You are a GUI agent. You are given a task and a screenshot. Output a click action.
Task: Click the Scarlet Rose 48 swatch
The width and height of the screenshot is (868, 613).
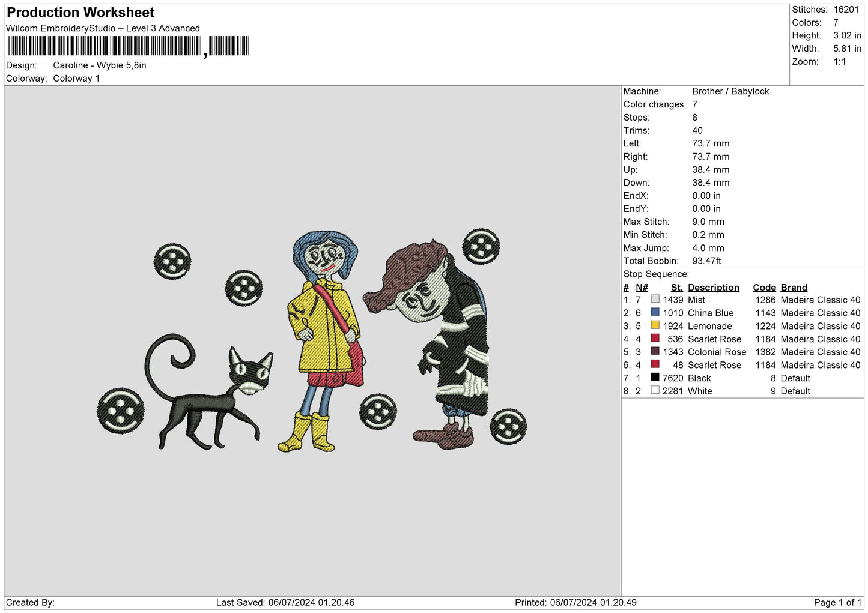(x=655, y=364)
